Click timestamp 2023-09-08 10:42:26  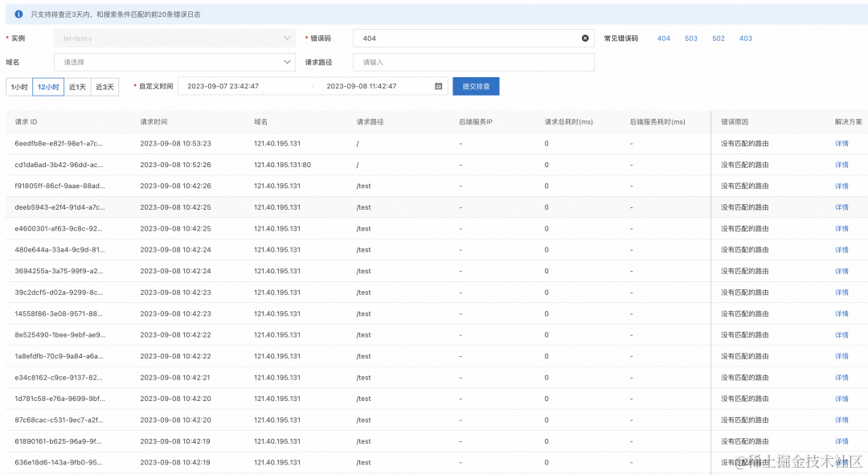point(175,186)
